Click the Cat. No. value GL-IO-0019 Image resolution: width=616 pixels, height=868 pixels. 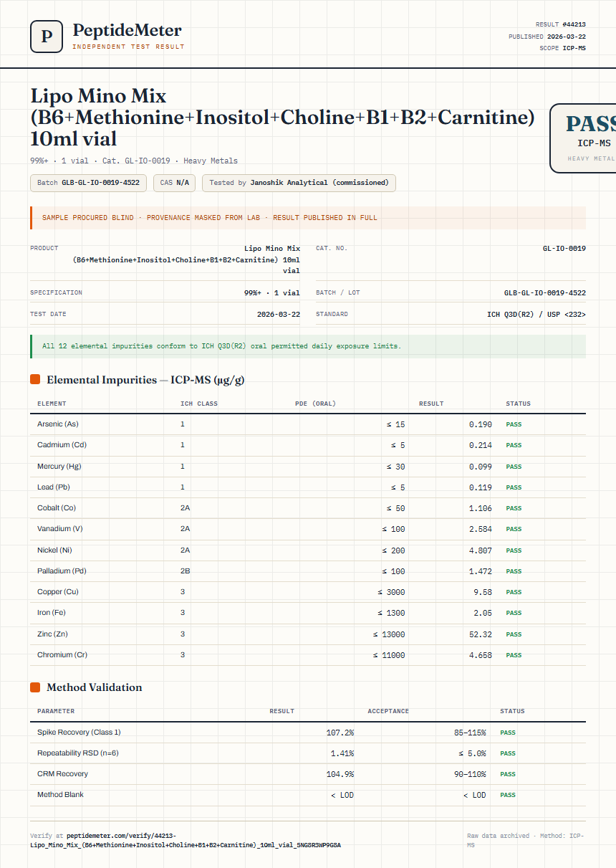tap(564, 249)
